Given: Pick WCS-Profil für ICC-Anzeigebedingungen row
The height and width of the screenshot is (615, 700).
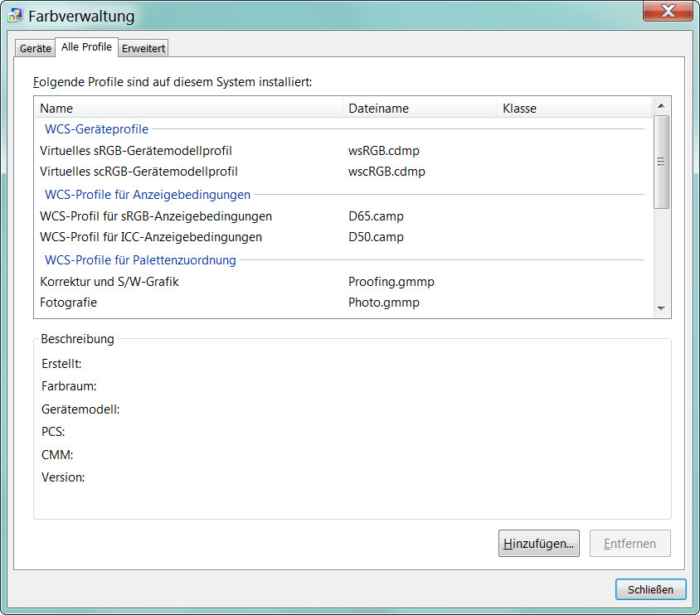Looking at the screenshot, I should [151, 237].
